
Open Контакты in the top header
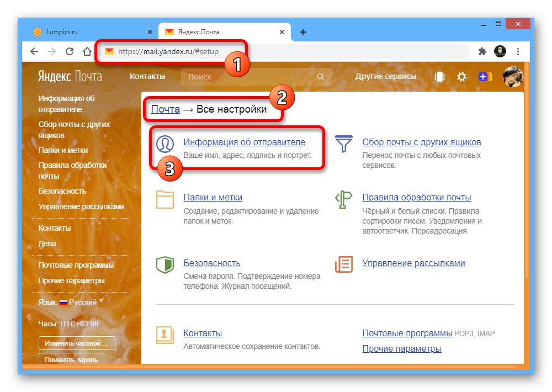click(x=147, y=76)
